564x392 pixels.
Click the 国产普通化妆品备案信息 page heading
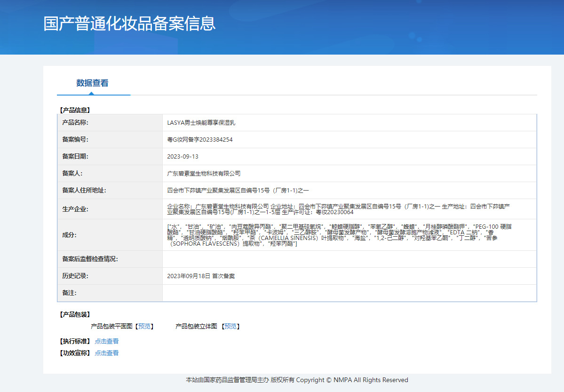[x=129, y=24]
